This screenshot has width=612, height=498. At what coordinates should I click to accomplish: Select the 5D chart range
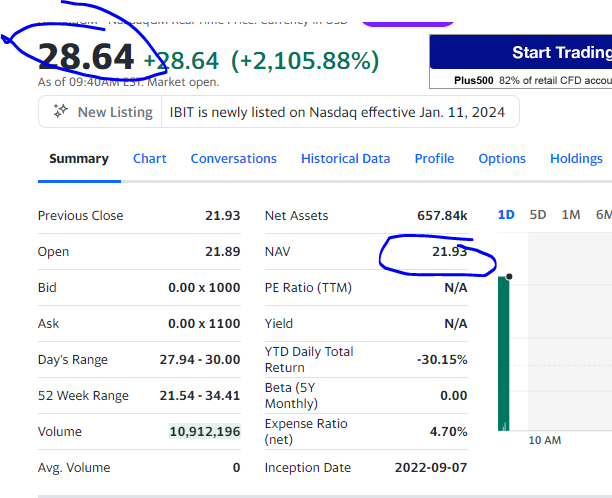tap(537, 215)
